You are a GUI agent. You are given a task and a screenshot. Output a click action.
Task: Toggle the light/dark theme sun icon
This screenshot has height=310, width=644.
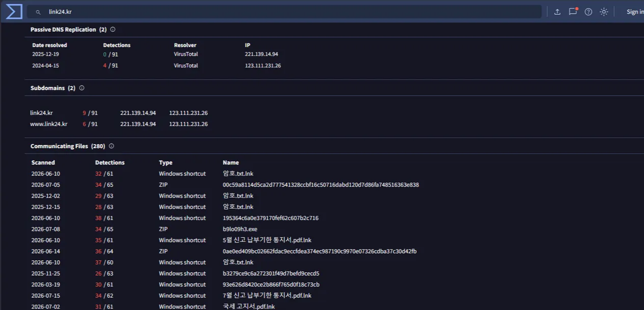point(604,12)
